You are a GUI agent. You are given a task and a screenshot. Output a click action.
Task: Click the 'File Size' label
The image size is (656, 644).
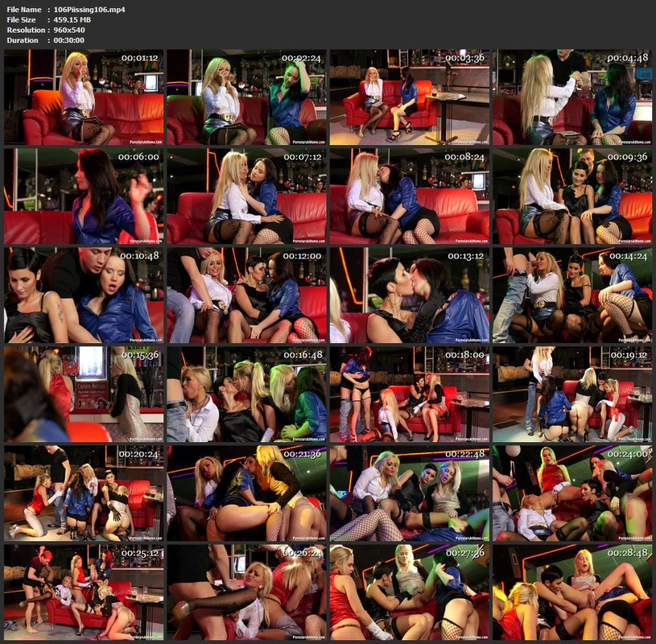pos(21,19)
